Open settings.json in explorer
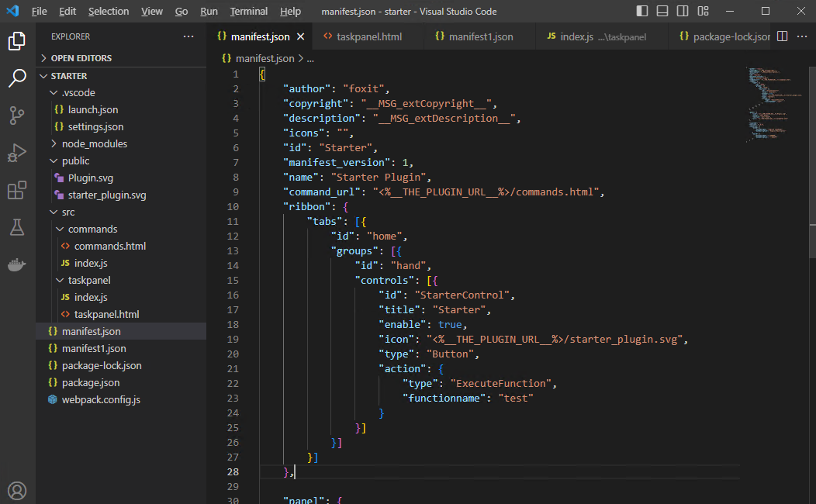816x504 pixels. coord(95,127)
